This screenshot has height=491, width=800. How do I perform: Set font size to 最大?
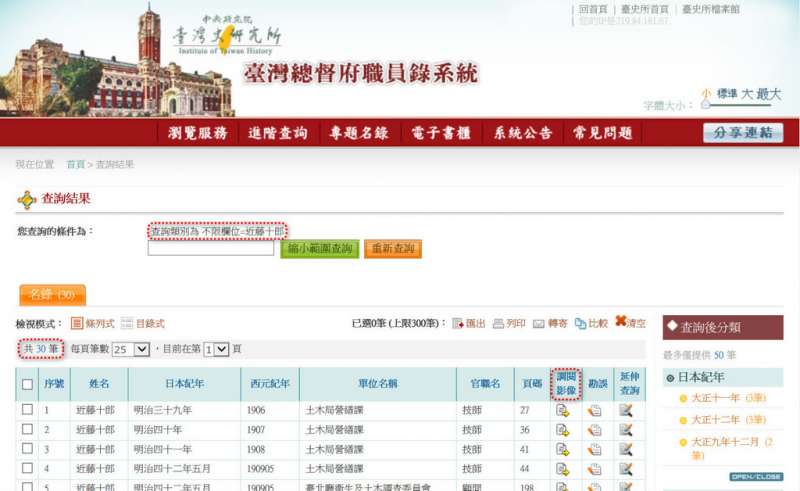click(x=769, y=94)
